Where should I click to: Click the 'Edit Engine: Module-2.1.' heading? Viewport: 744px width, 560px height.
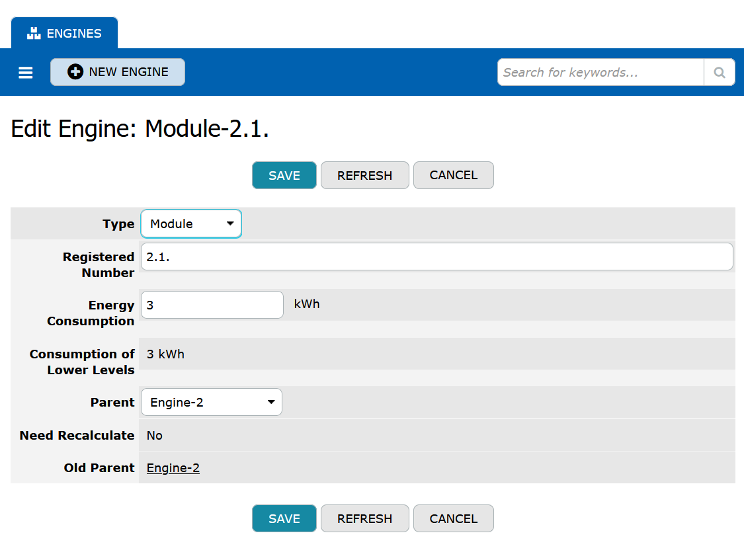pos(140,129)
